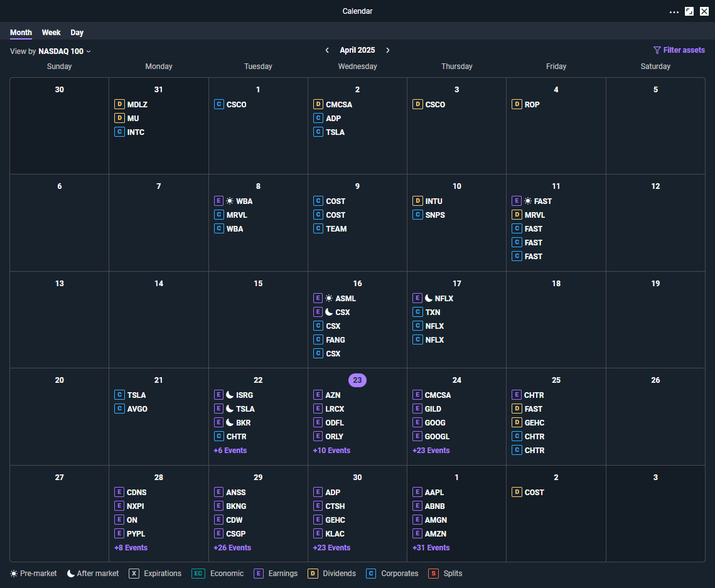This screenshot has width=715, height=588.
Task: Click the ABNB event text
Action: click(434, 506)
